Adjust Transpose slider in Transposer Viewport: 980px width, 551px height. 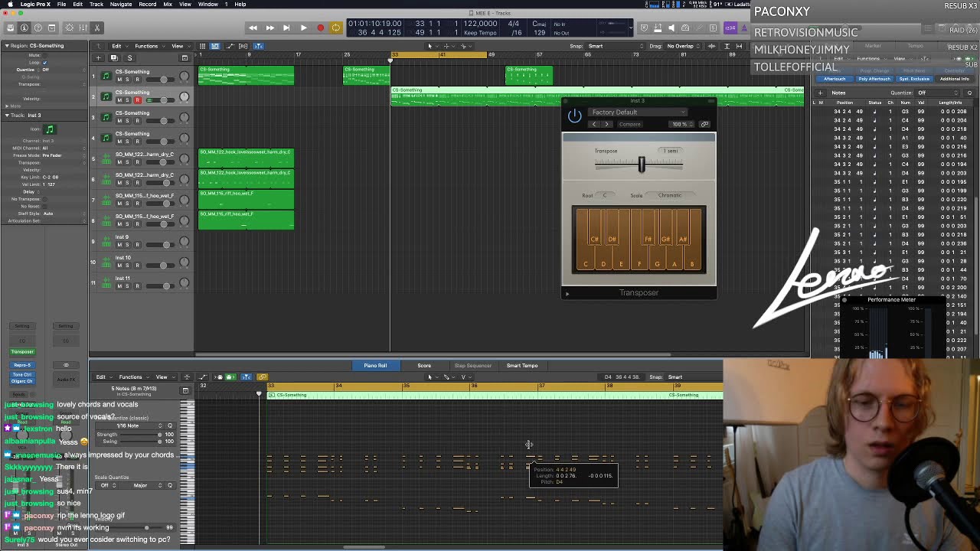[x=642, y=164]
